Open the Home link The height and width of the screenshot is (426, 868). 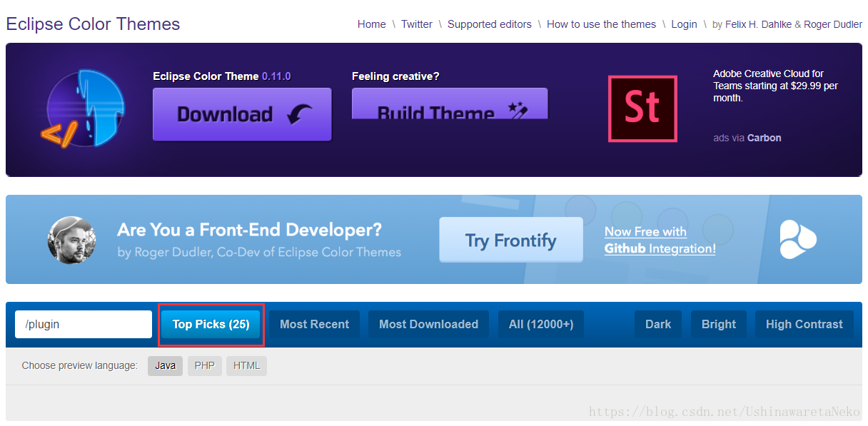(372, 24)
